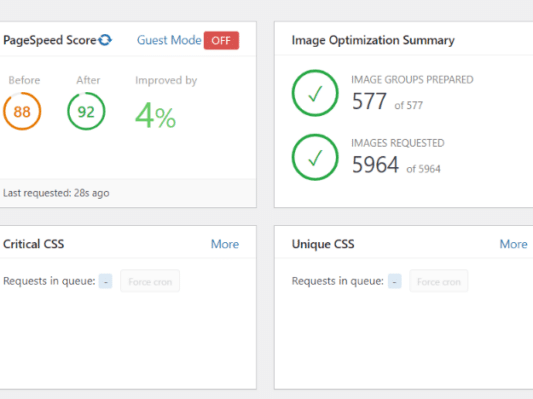Open the Guest Mode link
This screenshot has width=533, height=399.
(x=169, y=40)
